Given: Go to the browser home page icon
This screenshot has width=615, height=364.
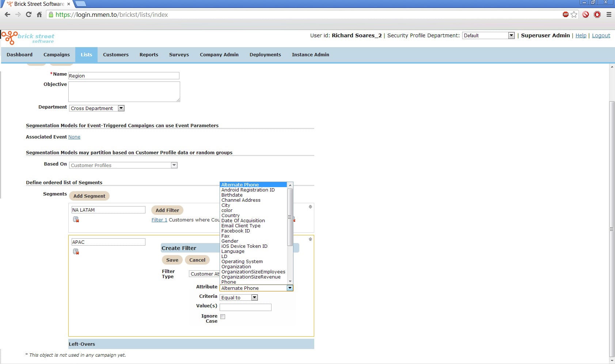Looking at the screenshot, I should tap(39, 15).
